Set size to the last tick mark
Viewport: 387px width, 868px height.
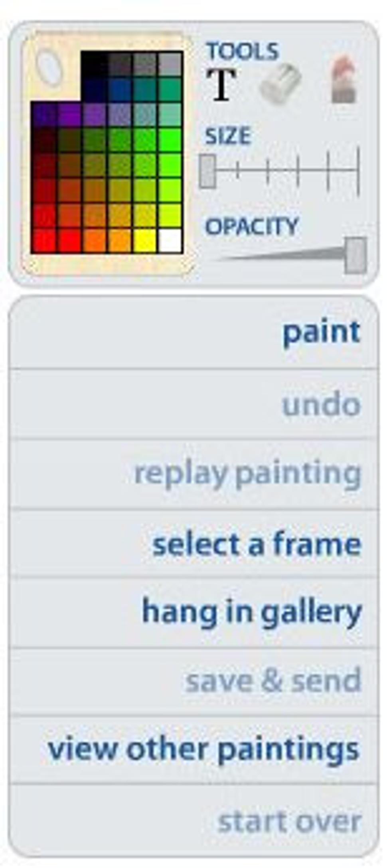(x=358, y=171)
